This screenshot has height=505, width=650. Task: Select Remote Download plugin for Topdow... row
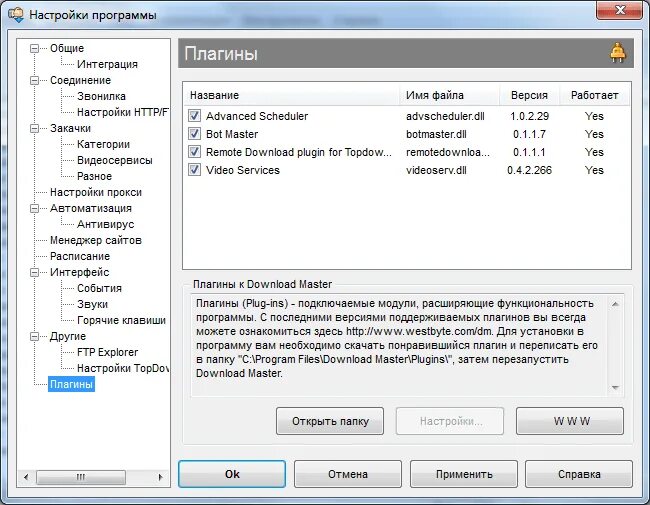(x=299, y=152)
